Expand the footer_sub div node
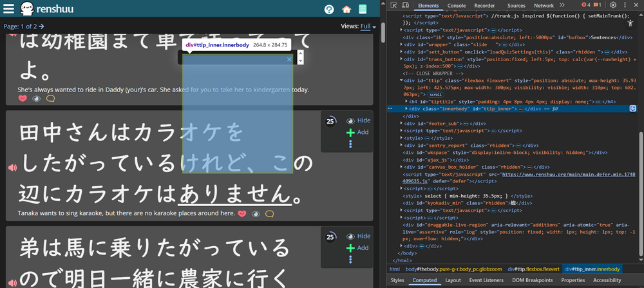The height and width of the screenshot is (288, 644). pyautogui.click(x=401, y=123)
